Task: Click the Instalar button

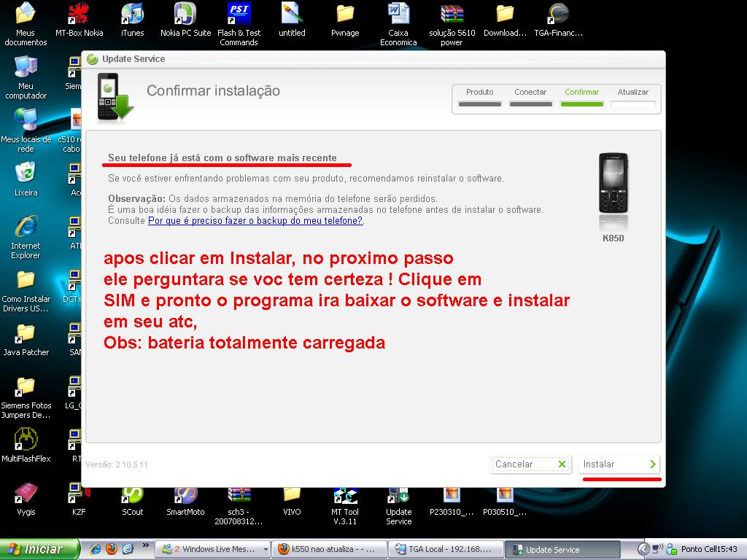Action: tap(619, 464)
